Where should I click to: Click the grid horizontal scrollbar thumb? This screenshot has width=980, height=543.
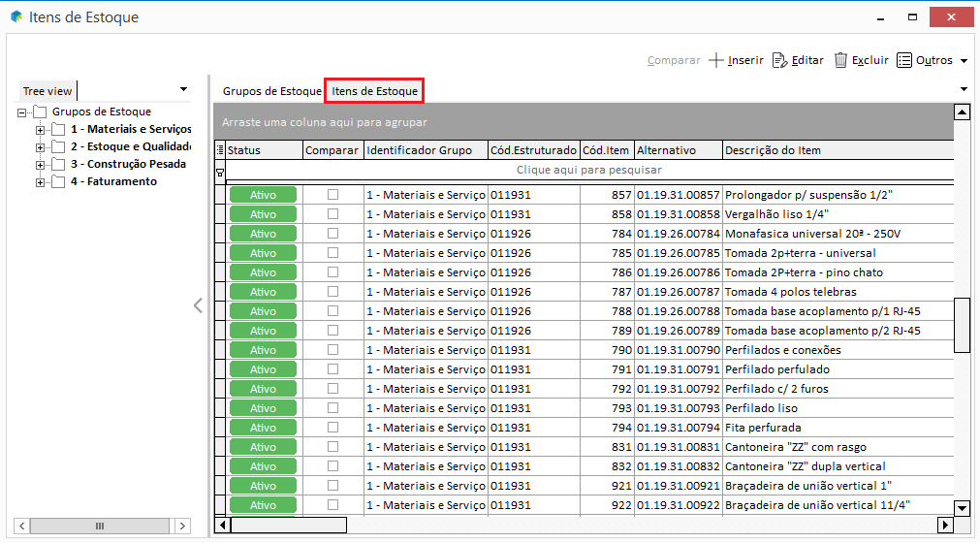point(289,525)
